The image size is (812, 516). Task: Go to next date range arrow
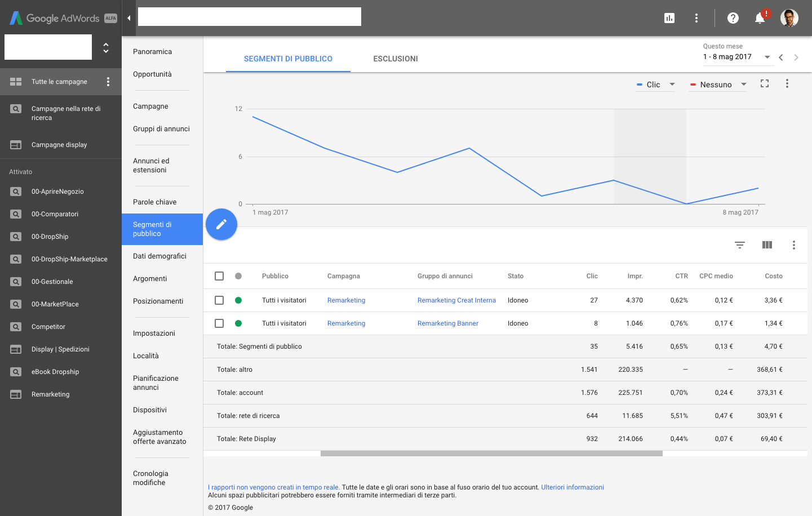796,57
